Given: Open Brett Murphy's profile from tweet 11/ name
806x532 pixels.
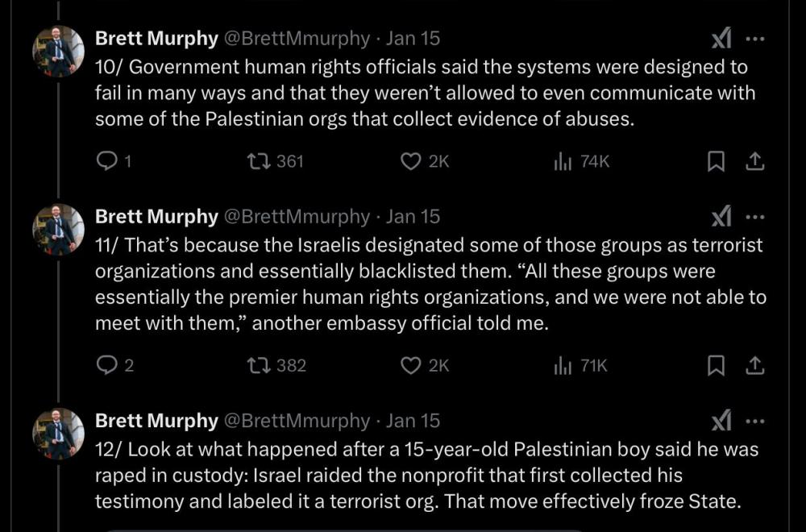Looking at the screenshot, I should tap(156, 216).
